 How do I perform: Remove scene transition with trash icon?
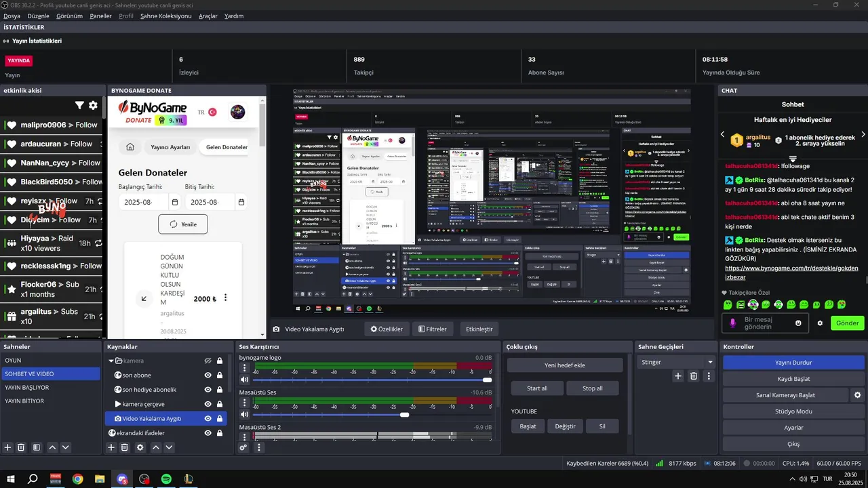tap(694, 376)
